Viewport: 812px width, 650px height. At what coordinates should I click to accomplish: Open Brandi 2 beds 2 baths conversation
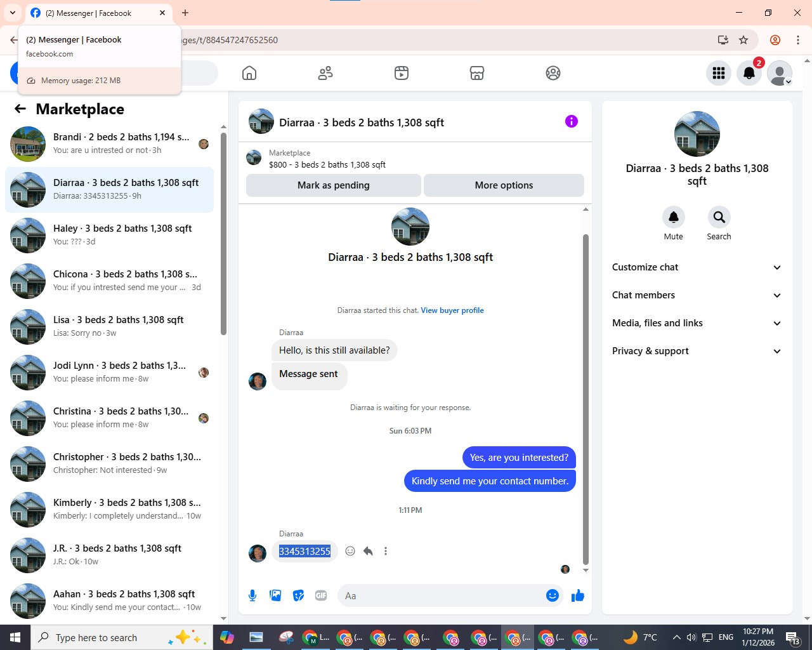coord(109,144)
